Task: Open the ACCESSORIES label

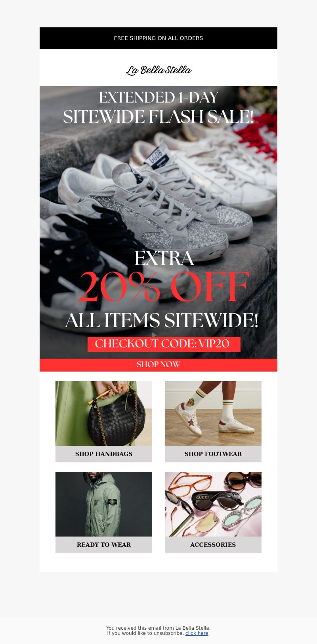Action: [213, 545]
